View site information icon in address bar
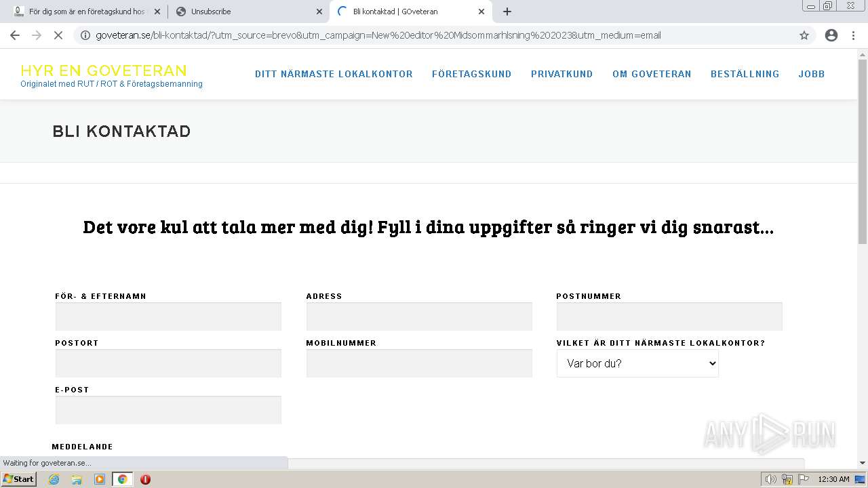 [85, 35]
